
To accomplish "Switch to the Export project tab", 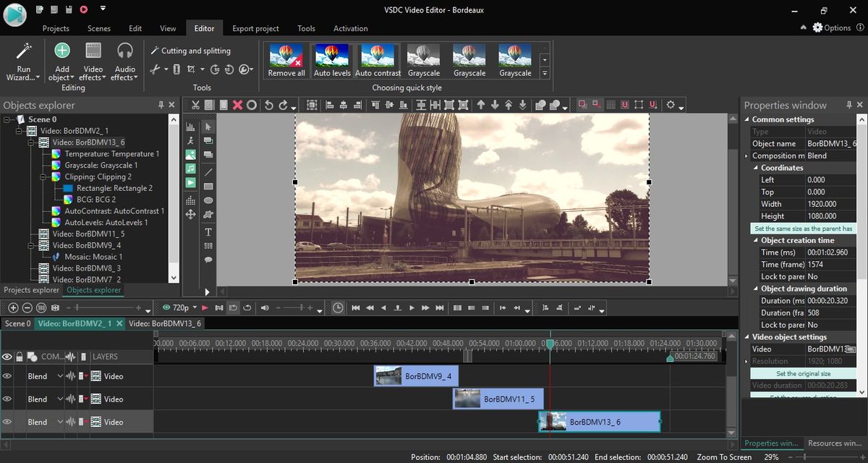I will click(255, 28).
